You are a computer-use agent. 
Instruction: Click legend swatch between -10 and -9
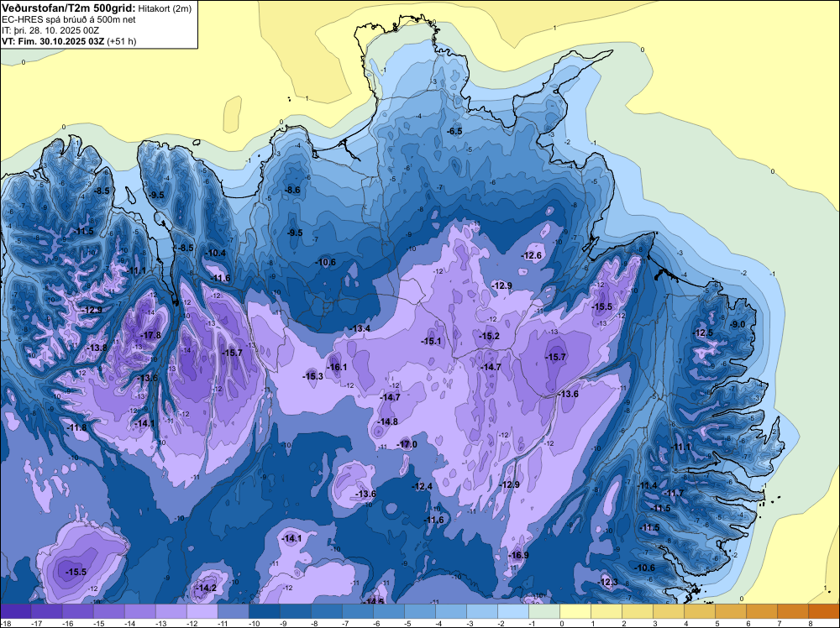265,611
